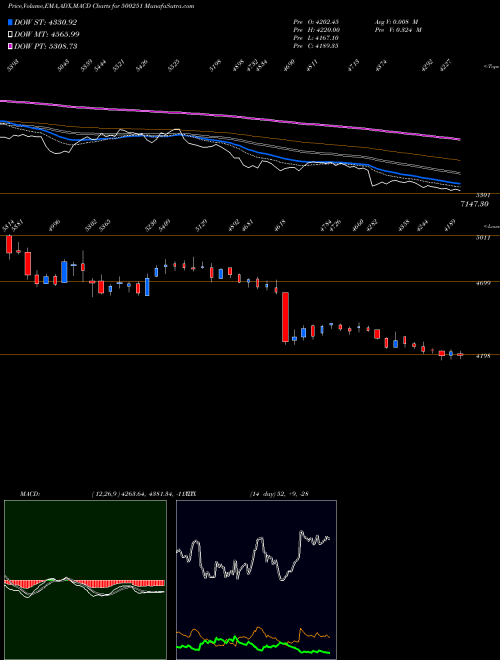The image size is (500, 660).
Task: Click the 'Pre H: 4220.00' high value
Action: (x=316, y=30)
